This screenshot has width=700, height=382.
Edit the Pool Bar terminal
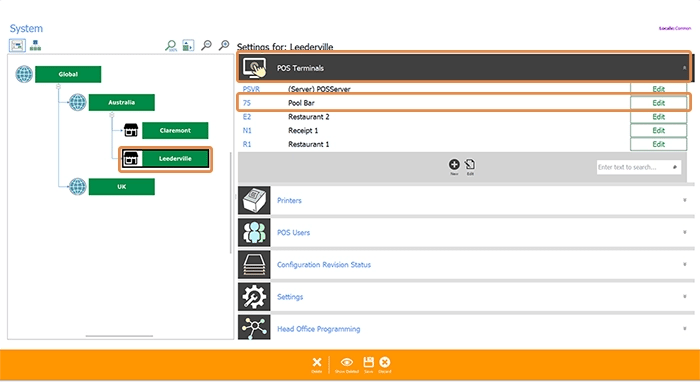pyautogui.click(x=658, y=103)
